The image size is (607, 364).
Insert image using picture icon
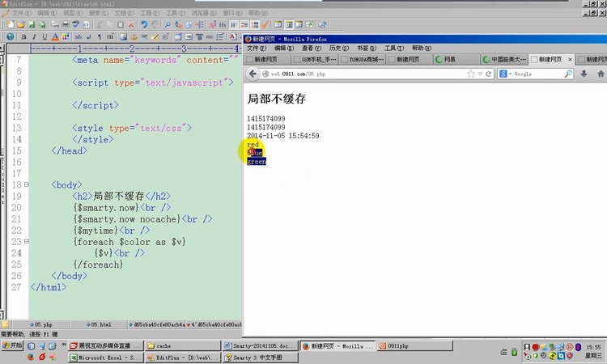click(123, 36)
